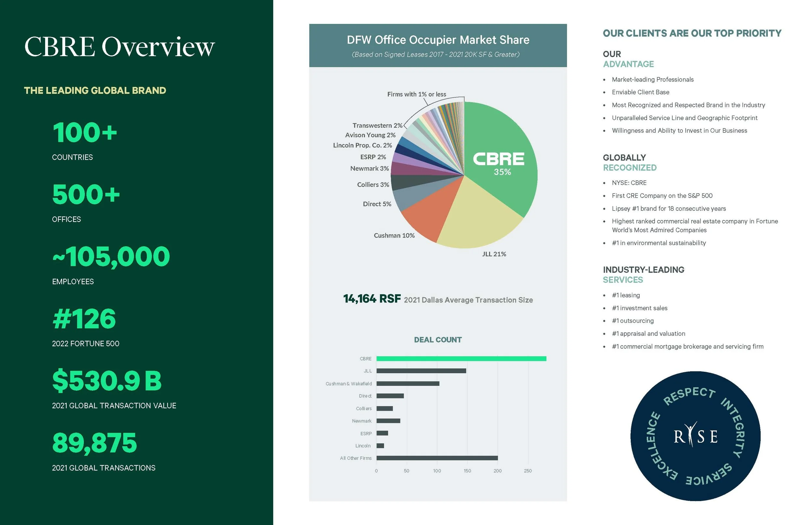The width and height of the screenshot is (812, 525).
Task: Click the CBRE Overview title
Action: pyautogui.click(x=120, y=46)
